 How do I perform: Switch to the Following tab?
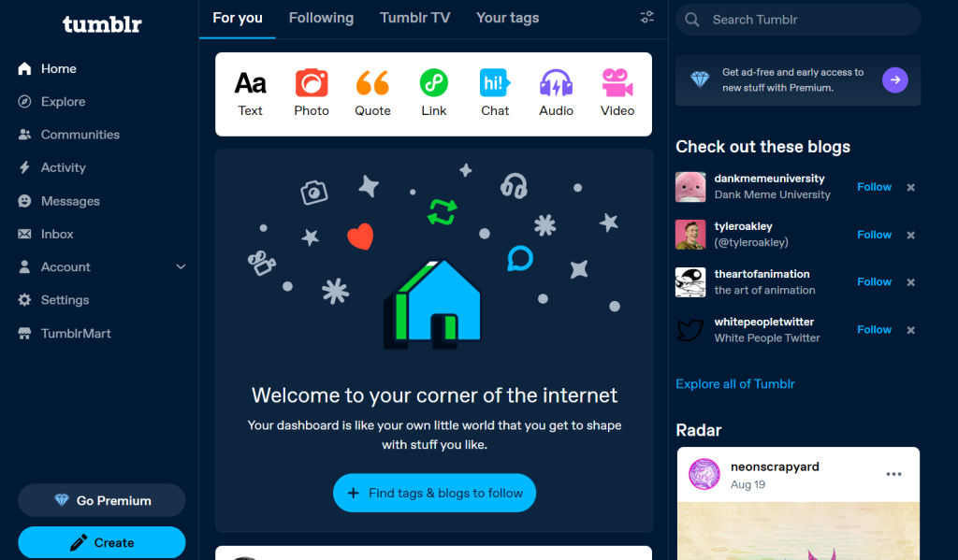(322, 19)
